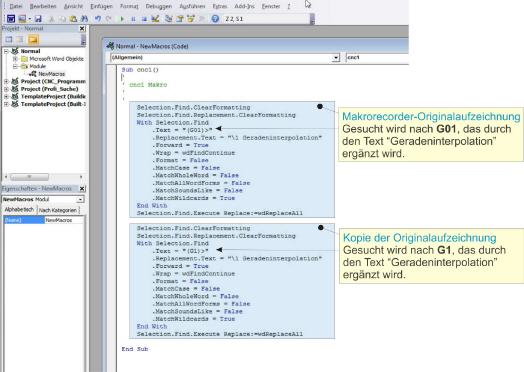The height and width of the screenshot is (372, 524).
Task: Select the Microsoft Word Objekte folder
Action: point(56,59)
